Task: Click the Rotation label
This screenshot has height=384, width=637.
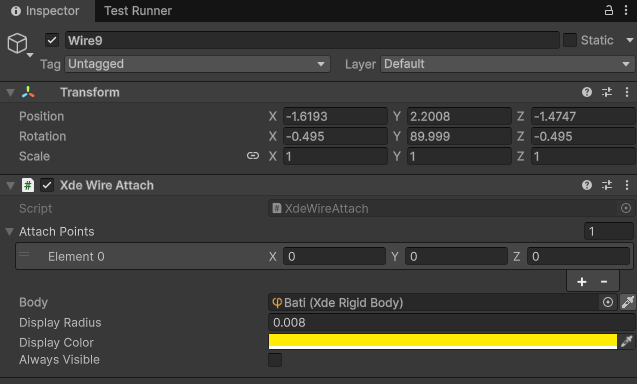Action: pos(43,136)
